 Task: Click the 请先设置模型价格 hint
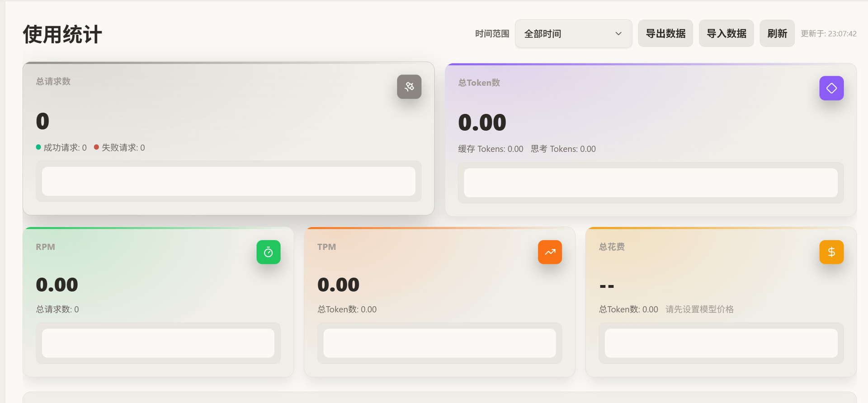pyautogui.click(x=699, y=309)
